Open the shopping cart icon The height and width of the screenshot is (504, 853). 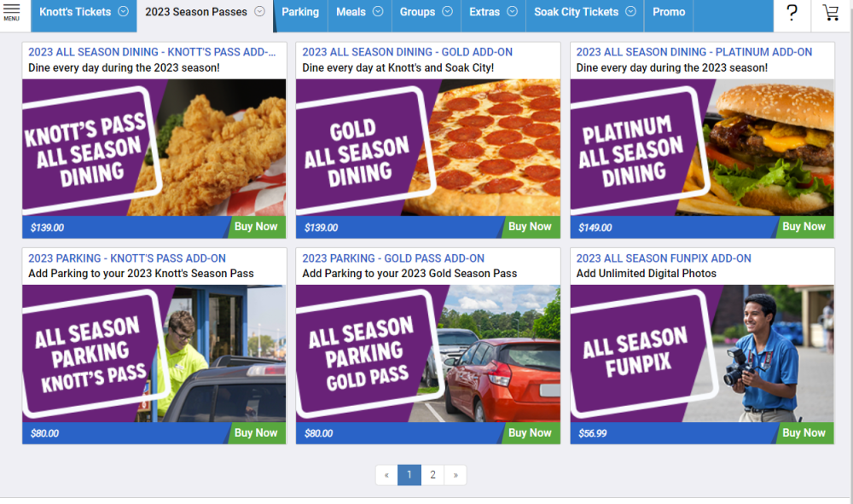click(x=830, y=13)
